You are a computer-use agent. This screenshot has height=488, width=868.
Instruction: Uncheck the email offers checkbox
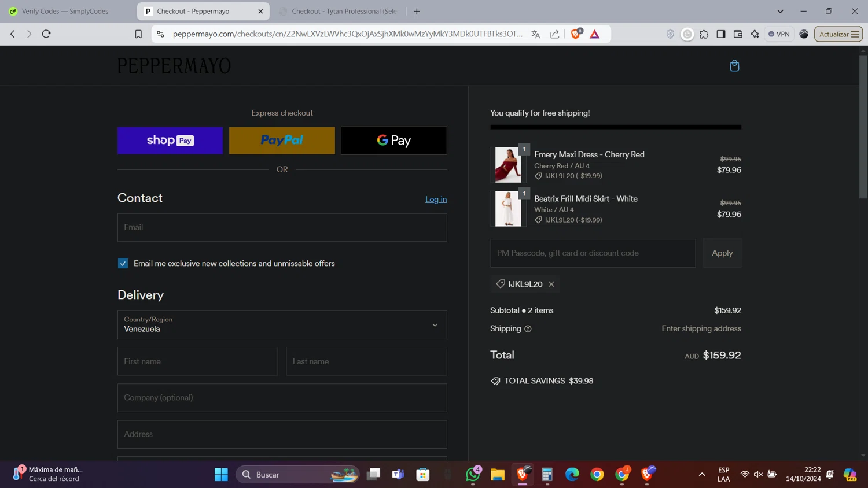[123, 264]
